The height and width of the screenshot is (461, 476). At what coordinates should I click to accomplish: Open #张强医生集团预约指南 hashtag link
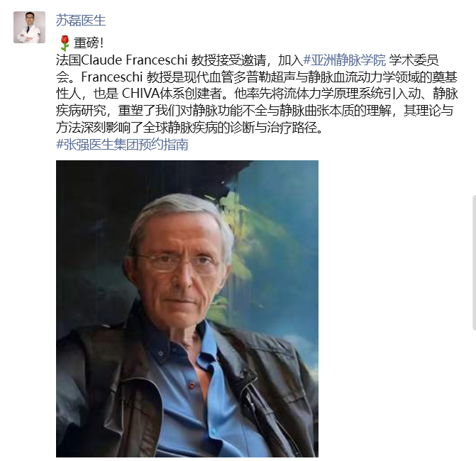122,144
